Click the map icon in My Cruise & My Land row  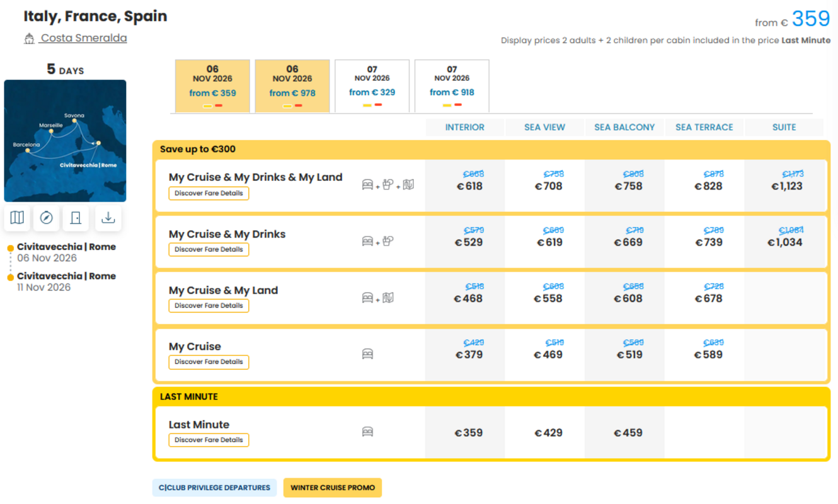click(388, 297)
